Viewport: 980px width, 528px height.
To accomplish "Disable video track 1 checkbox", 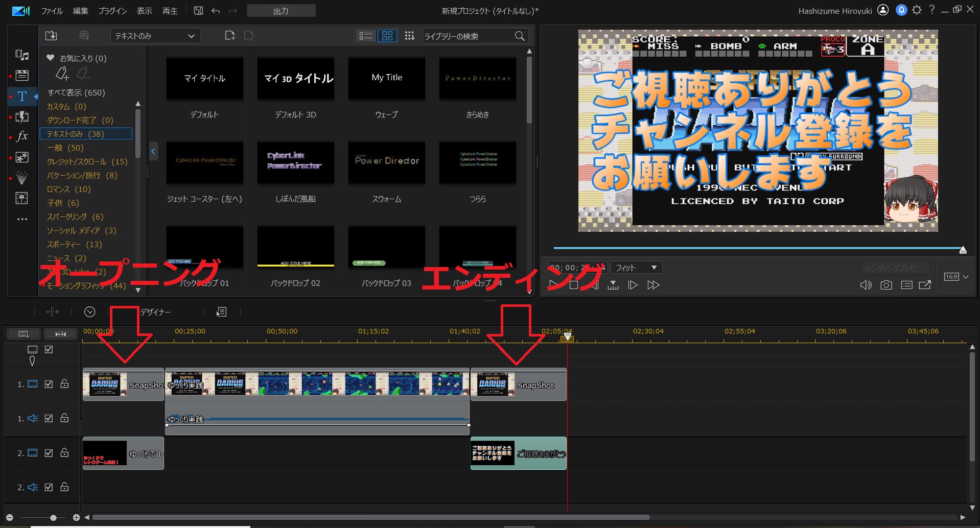I will tap(49, 384).
